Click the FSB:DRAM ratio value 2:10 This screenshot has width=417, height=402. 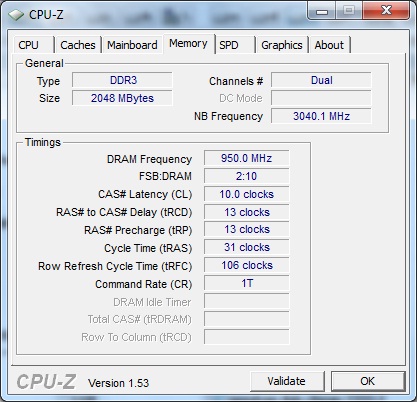point(247,176)
